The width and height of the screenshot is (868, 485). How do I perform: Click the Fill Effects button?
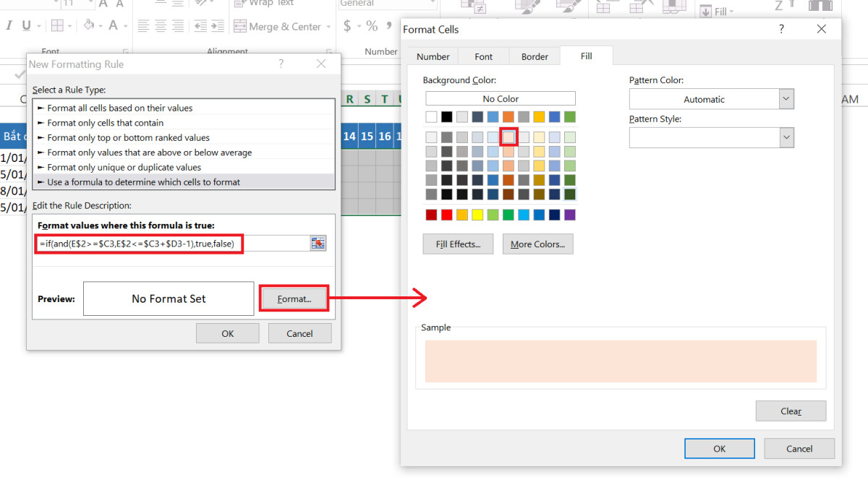457,244
